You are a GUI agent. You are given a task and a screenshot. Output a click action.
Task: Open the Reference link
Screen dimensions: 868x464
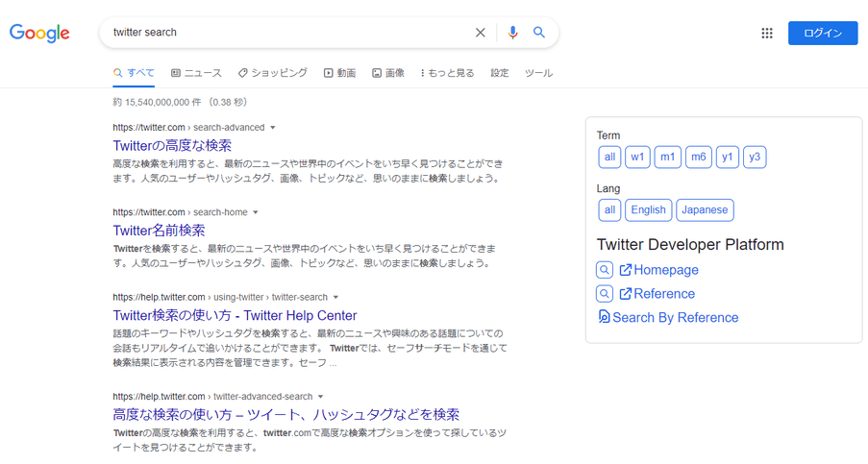(664, 294)
